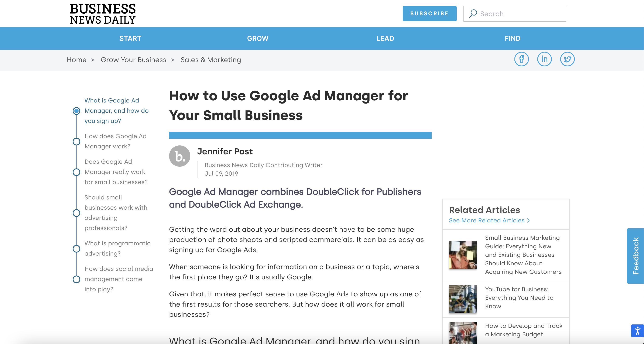Select 'programmatic advertising' section marker circle
This screenshot has height=344, width=644.
76,249
